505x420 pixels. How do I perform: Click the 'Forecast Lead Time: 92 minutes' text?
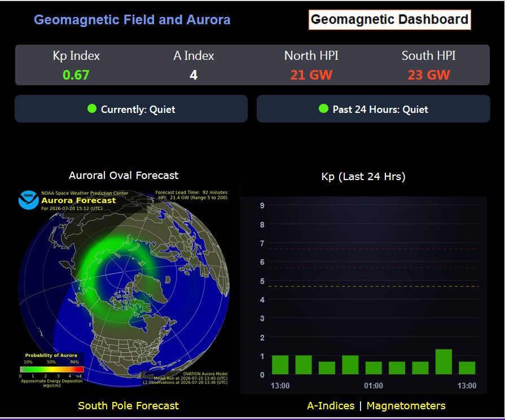click(x=191, y=193)
